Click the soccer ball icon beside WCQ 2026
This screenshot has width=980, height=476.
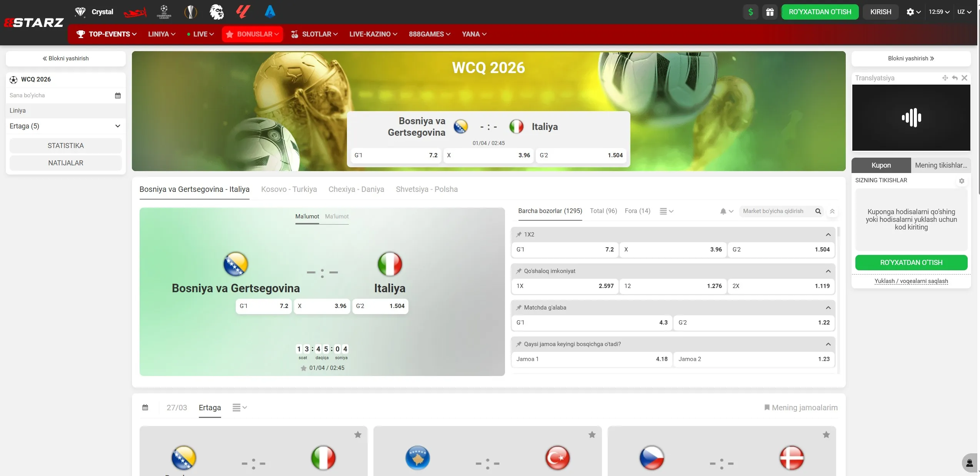(x=13, y=80)
